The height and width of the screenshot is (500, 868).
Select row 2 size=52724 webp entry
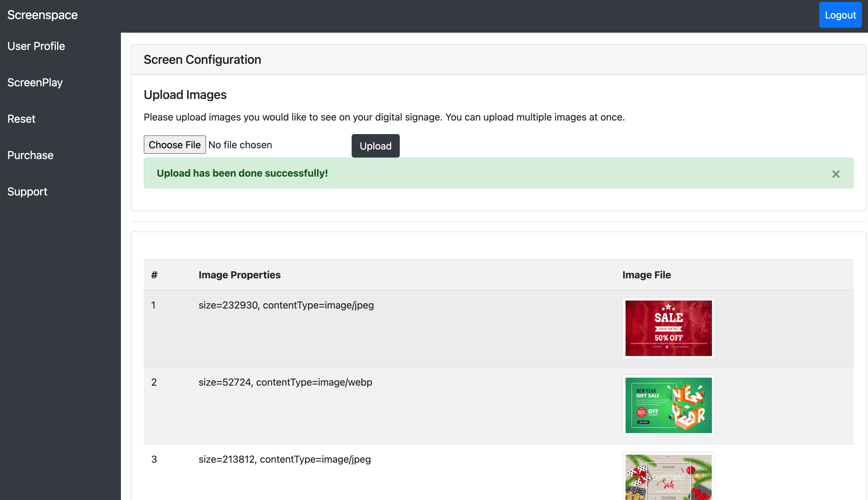click(285, 382)
